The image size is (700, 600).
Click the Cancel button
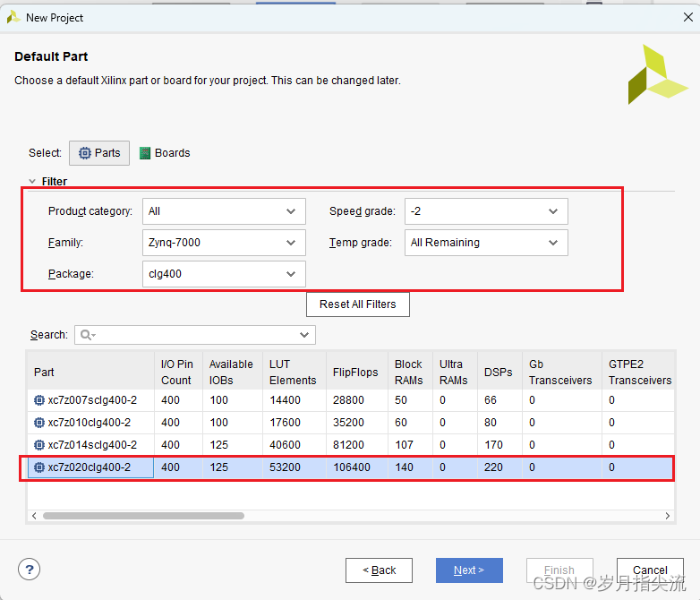pyautogui.click(x=650, y=570)
